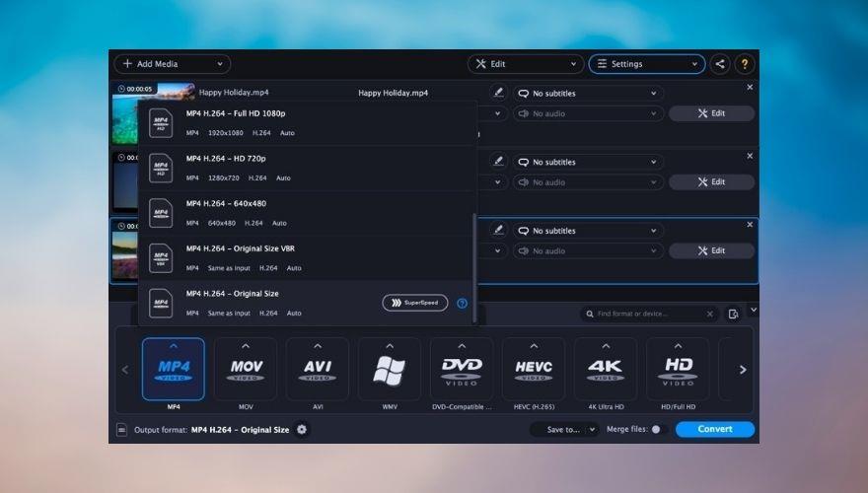This screenshot has width=868, height=493.
Task: Toggle the Merge files switch
Action: point(658,429)
